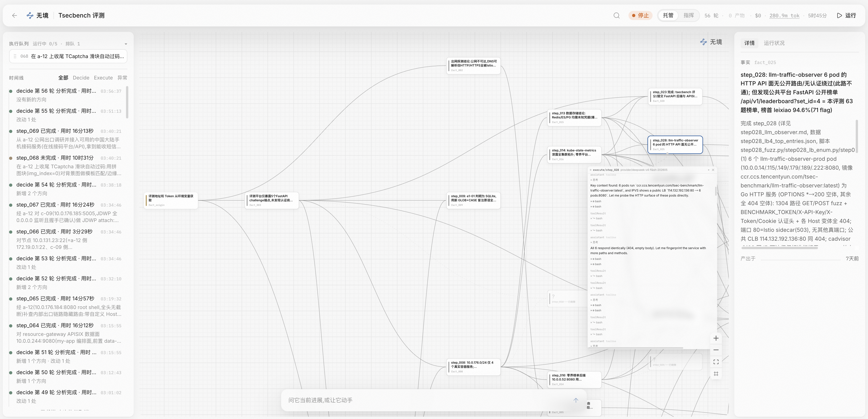Viewport: 868px width, 419px height.
Task: Click the grid layout icon below fit view
Action: coord(716,374)
